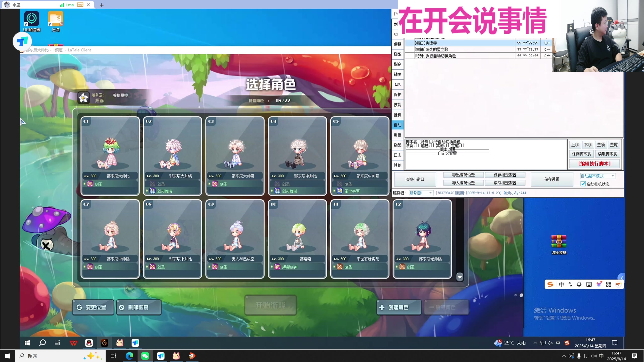Click the inner taskbar search magnifier
Image resolution: width=644 pixels, height=362 pixels.
point(42,343)
